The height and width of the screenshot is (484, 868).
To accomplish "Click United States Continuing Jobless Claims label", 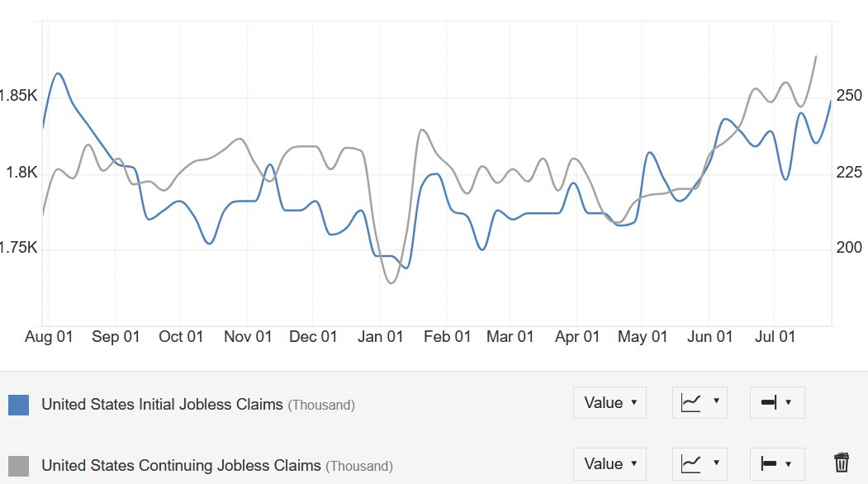I will (181, 465).
